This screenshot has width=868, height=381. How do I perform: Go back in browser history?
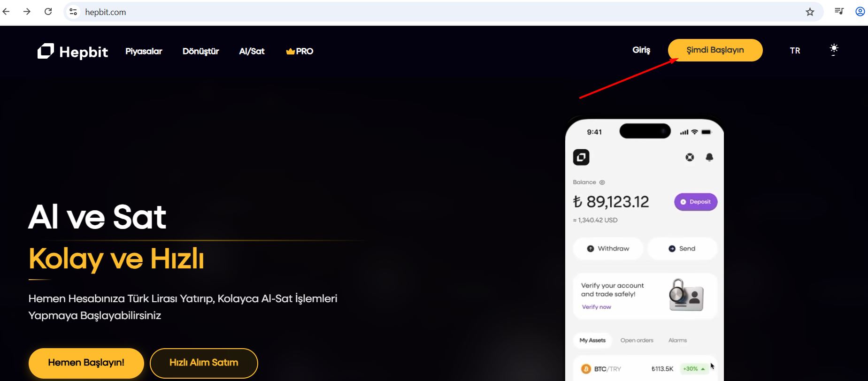[x=6, y=12]
